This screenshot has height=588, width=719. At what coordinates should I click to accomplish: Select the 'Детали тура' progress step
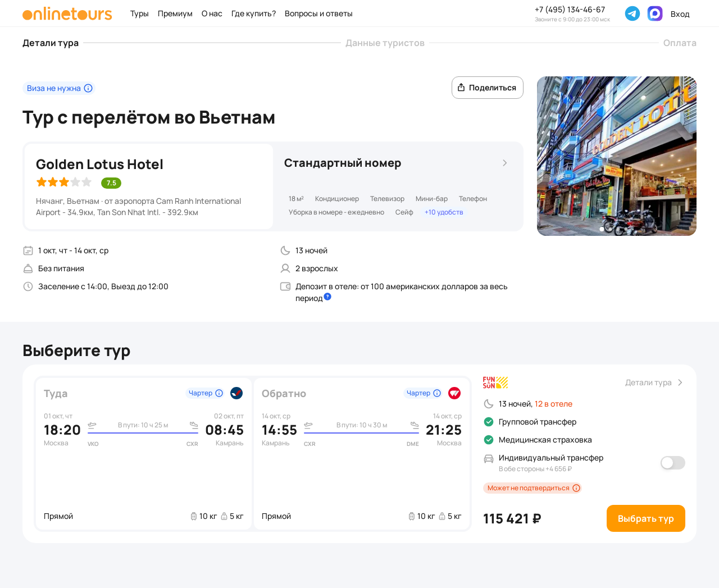pos(51,43)
